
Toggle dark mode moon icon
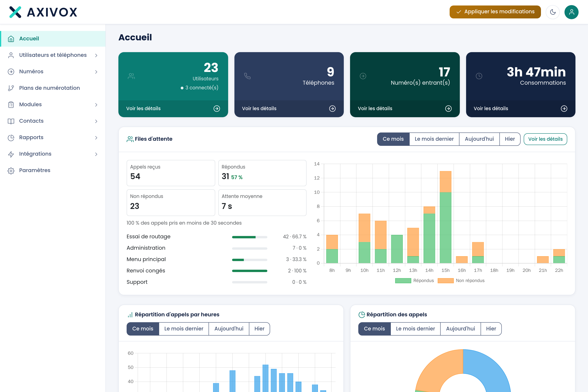553,12
